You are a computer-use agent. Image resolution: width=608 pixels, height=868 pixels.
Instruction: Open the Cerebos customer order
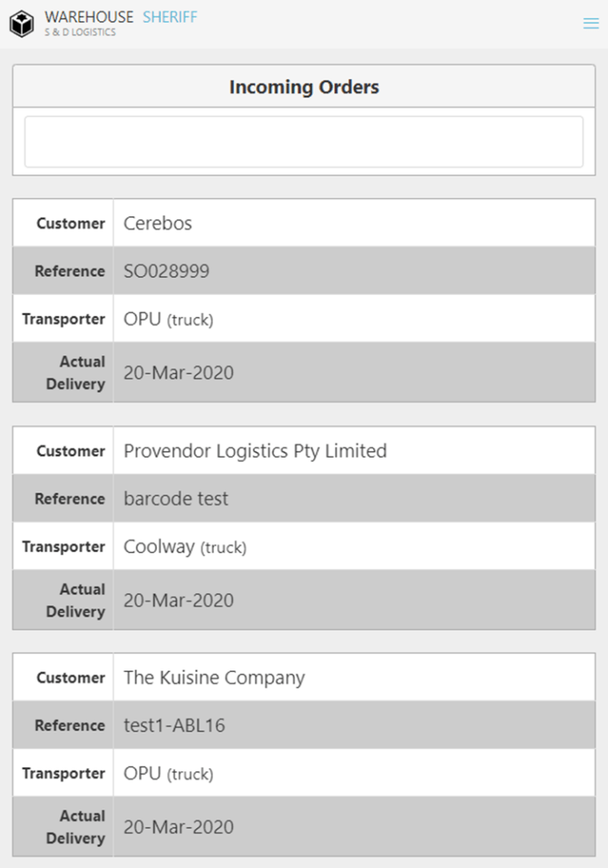(x=158, y=224)
